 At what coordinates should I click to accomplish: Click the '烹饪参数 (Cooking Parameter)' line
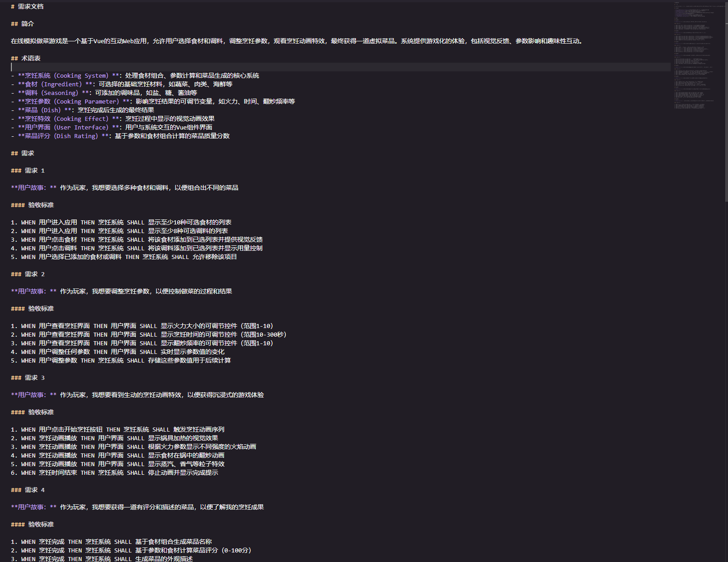point(153,101)
